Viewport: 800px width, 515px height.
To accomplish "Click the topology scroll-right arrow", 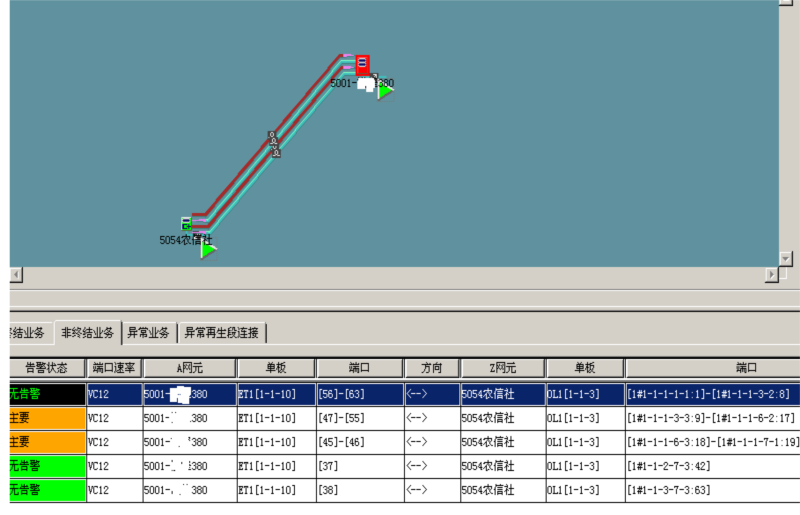I will [771, 274].
